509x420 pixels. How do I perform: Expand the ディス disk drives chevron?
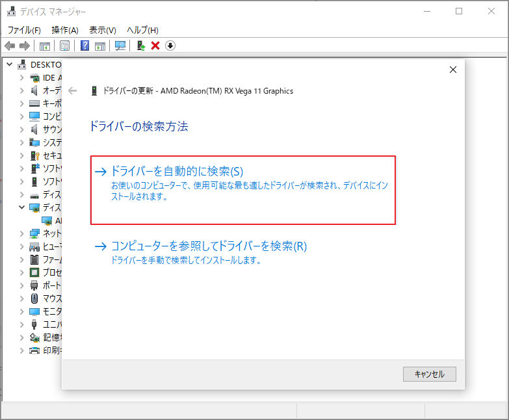[x=21, y=194]
